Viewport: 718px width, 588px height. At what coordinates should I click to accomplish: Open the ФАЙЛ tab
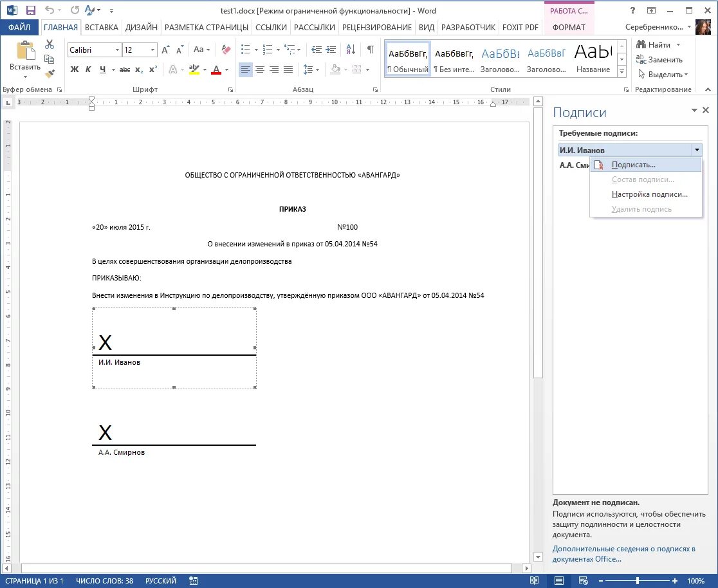(x=19, y=27)
